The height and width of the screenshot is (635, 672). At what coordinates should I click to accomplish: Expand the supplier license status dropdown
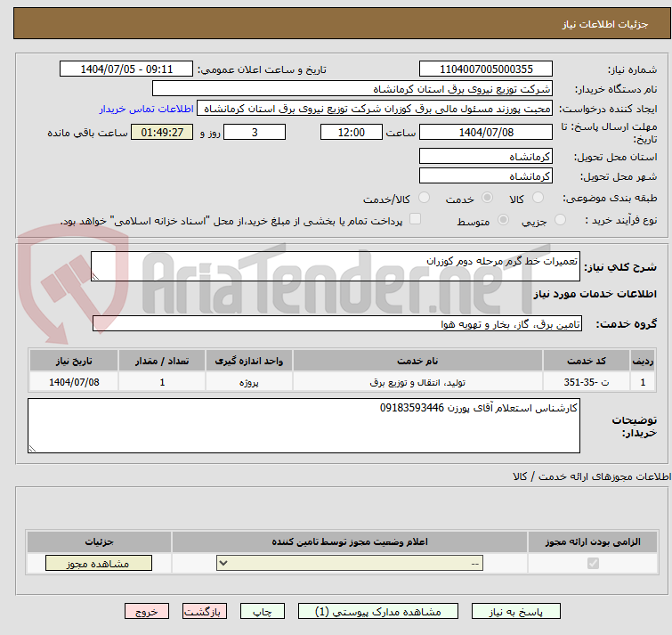351,564
